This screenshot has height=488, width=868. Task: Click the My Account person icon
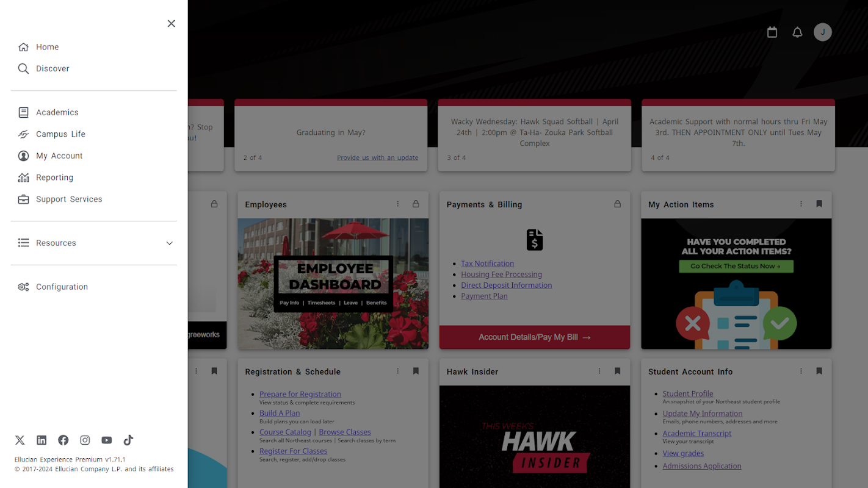point(23,156)
